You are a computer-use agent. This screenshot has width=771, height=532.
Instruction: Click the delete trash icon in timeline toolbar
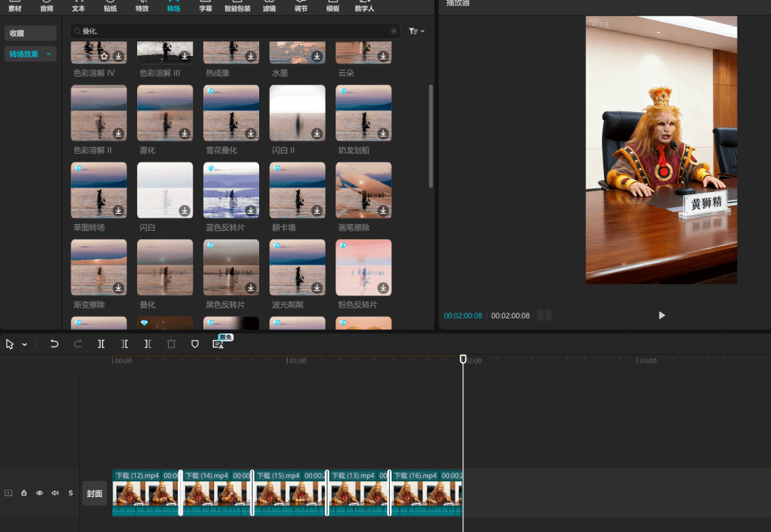click(171, 343)
